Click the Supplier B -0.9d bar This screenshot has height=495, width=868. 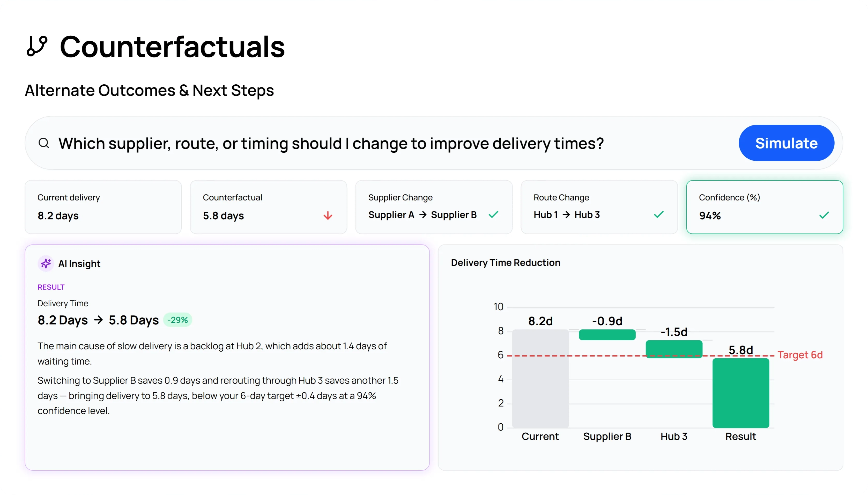pos(607,335)
